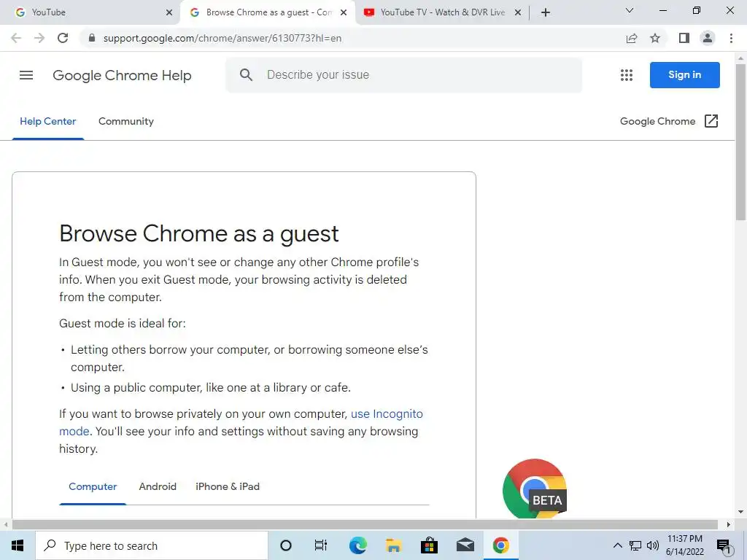
Task: Click the padlock site info icon
Action: coord(92,38)
